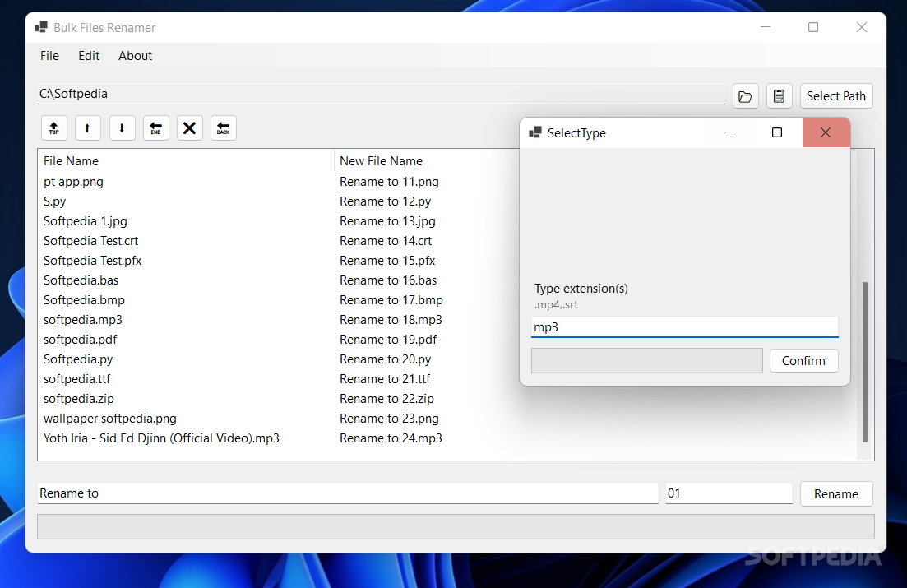Click the SelectType dialog progress bar

(646, 360)
